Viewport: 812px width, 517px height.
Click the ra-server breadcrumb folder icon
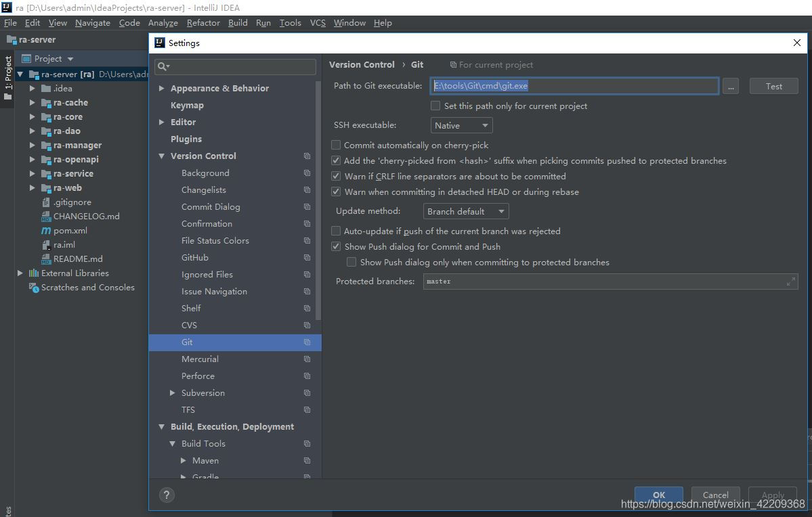[x=12, y=40]
